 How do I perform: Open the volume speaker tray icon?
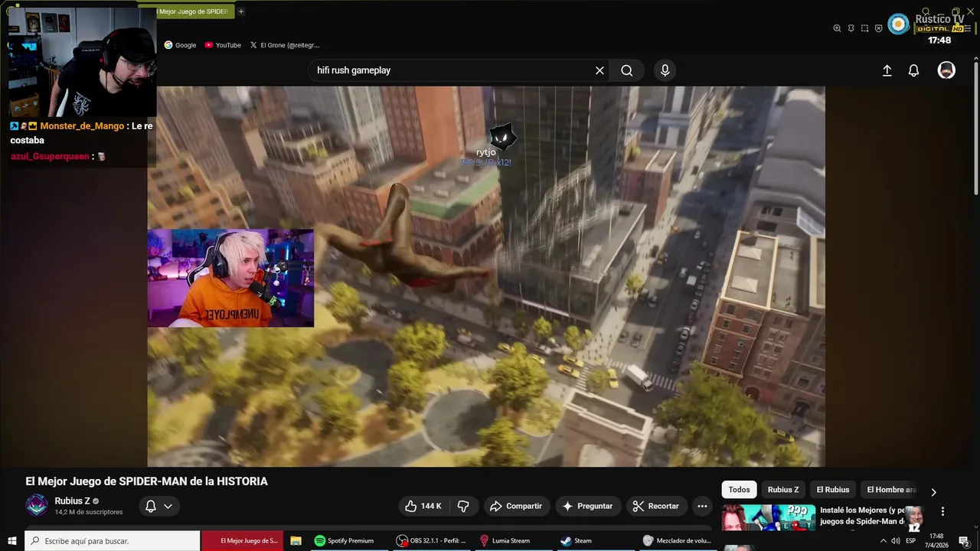(x=896, y=540)
